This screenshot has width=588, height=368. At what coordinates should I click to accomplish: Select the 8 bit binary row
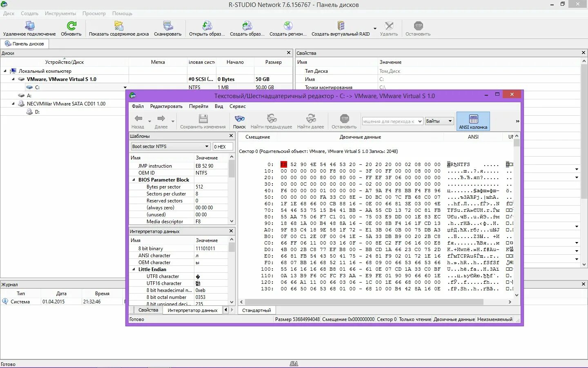tap(179, 249)
